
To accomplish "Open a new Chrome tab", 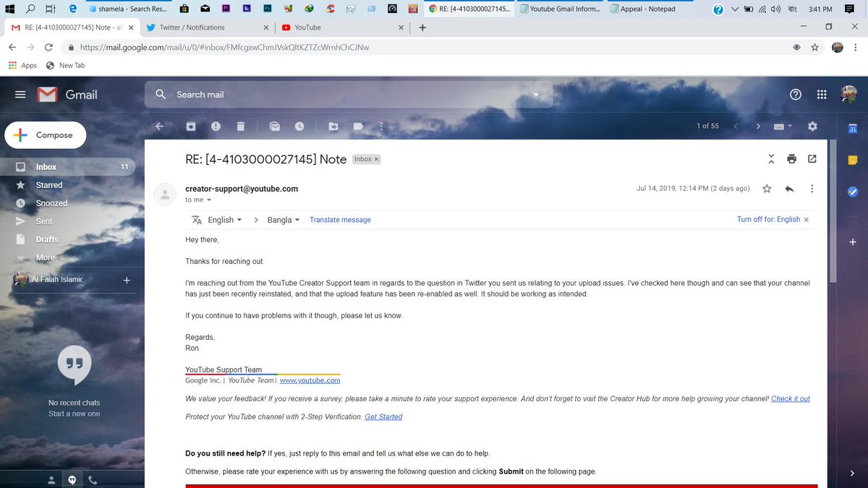I will [422, 27].
